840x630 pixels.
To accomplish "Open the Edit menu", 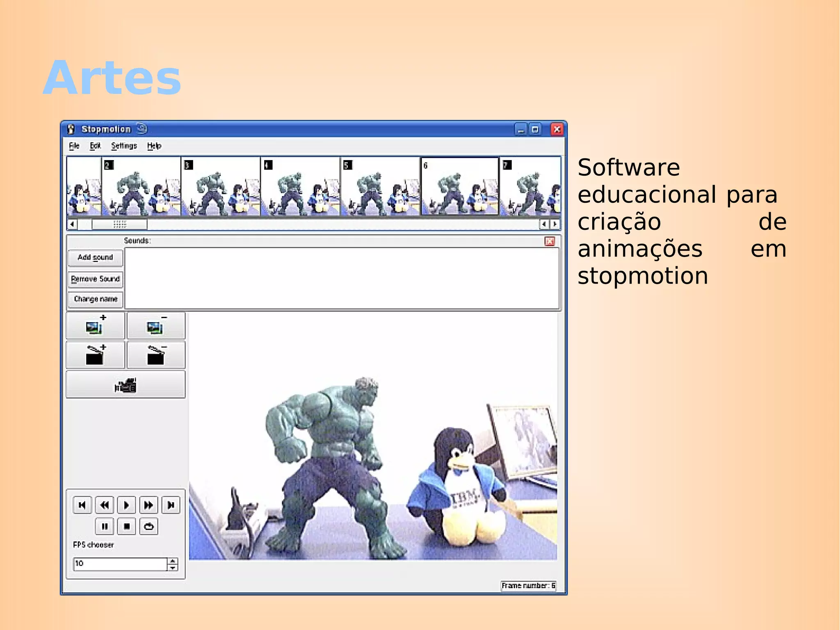I will pos(95,146).
